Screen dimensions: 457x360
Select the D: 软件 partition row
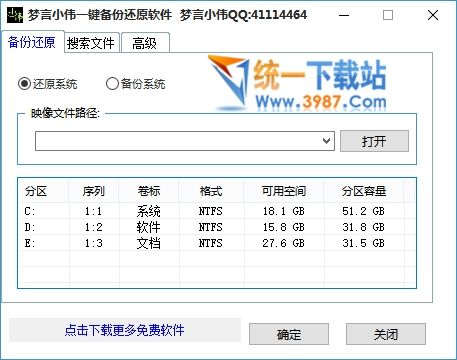pos(217,227)
